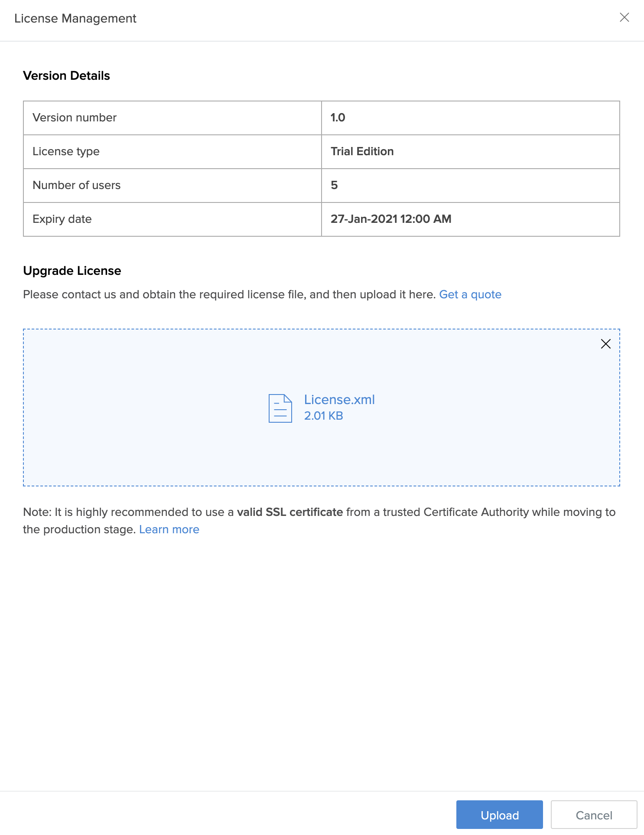Click the License.xml file name

pyautogui.click(x=339, y=399)
